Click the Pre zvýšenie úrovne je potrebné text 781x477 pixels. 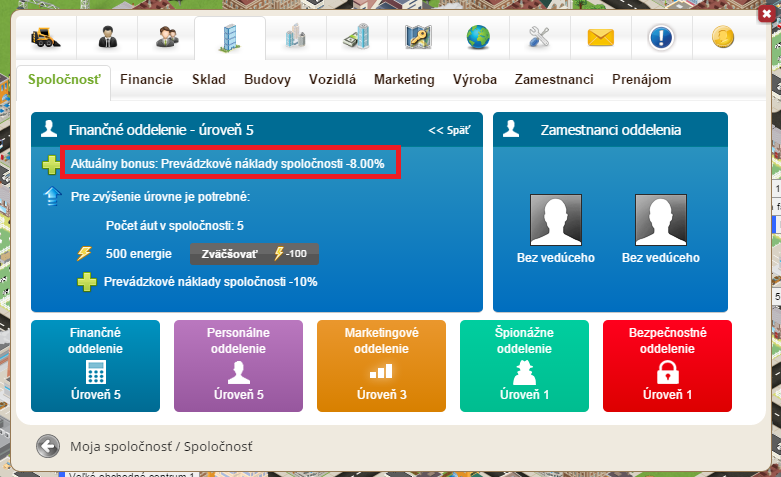160,197
